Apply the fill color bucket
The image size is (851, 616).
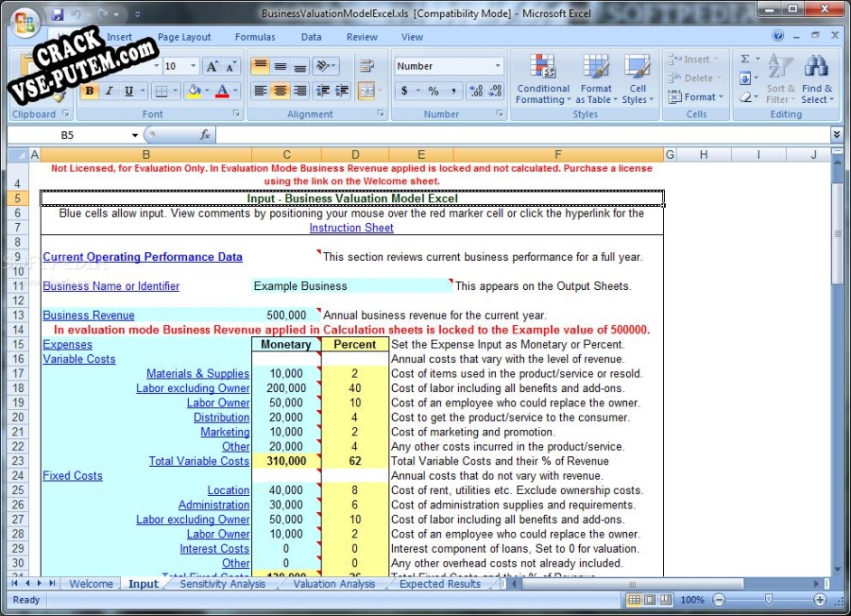(x=193, y=90)
